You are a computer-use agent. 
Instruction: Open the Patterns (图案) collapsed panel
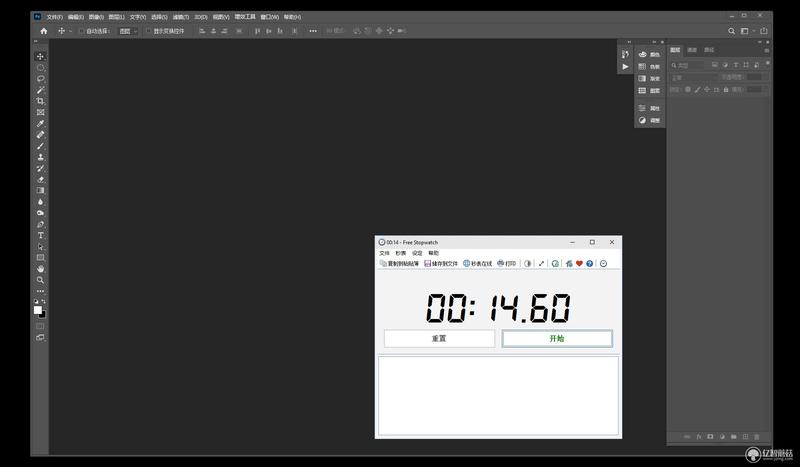(x=649, y=91)
